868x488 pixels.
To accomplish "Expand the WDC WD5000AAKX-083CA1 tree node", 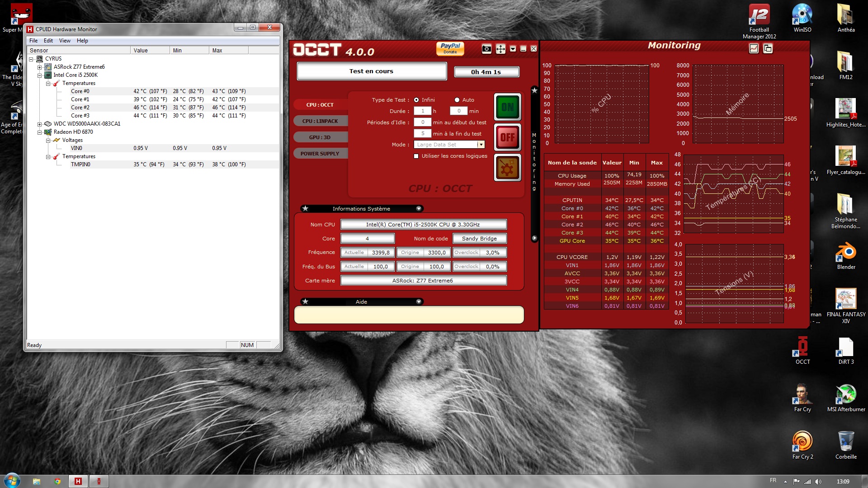I will click(x=40, y=124).
